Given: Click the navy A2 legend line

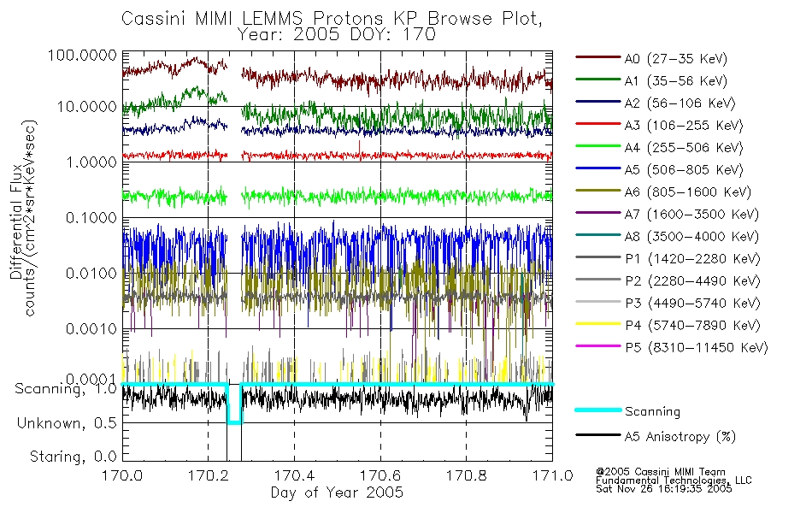Looking at the screenshot, I should [x=598, y=102].
